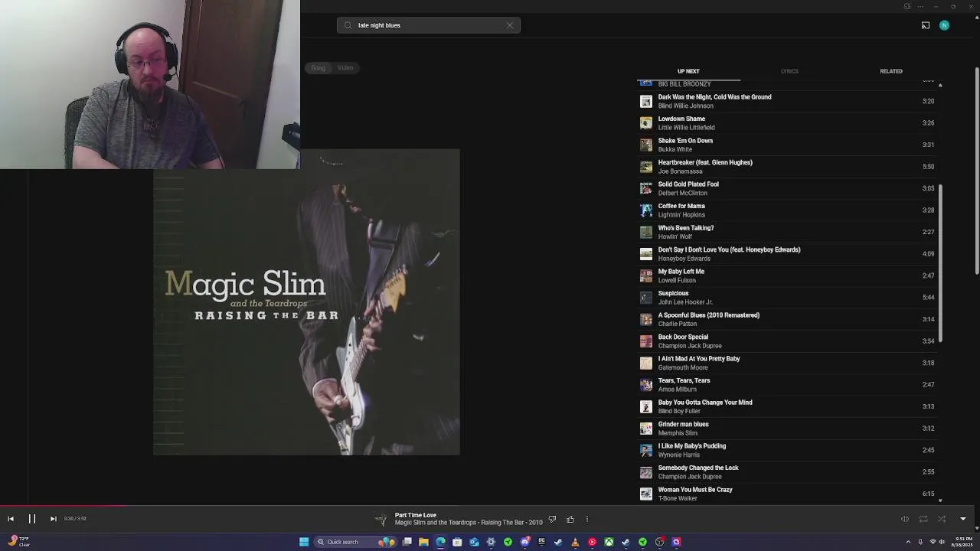This screenshot has width=980, height=551.
Task: Play Who's Been Talking? from the queue
Action: pos(787,232)
